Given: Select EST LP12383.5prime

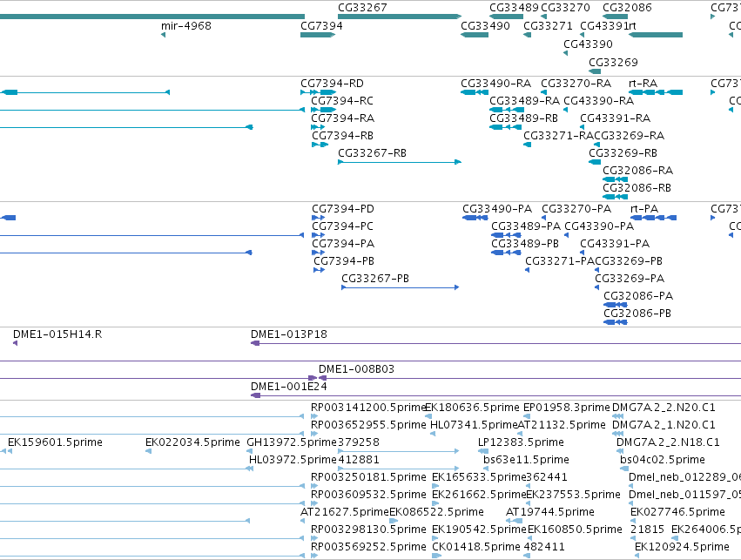Looking at the screenshot, I should (522, 443).
